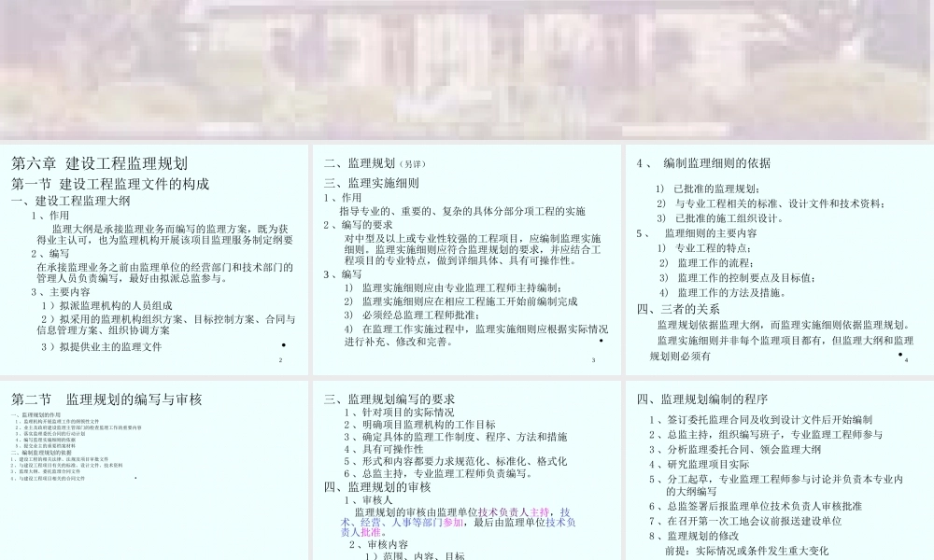Screen dimensions: 934x560
Task: Click page number 3 on the second slide
Action: (593, 360)
